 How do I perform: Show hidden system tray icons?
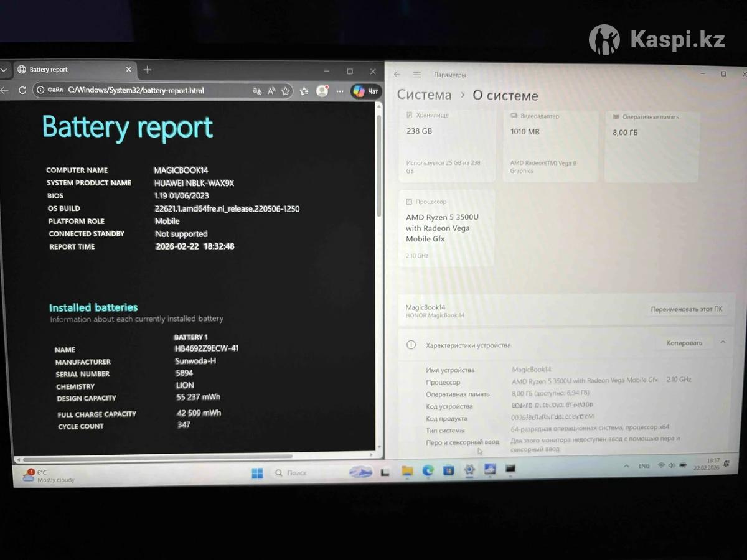point(626,466)
